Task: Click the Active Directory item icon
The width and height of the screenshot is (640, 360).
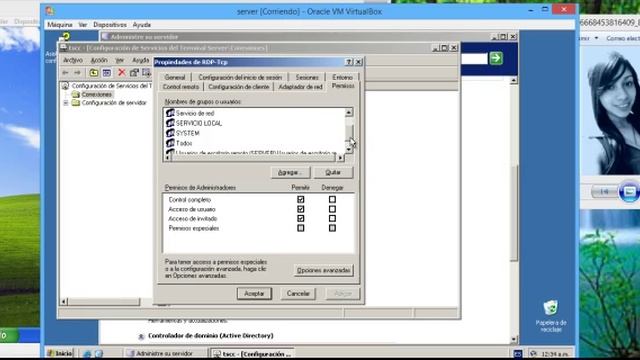Action: pyautogui.click(x=141, y=336)
